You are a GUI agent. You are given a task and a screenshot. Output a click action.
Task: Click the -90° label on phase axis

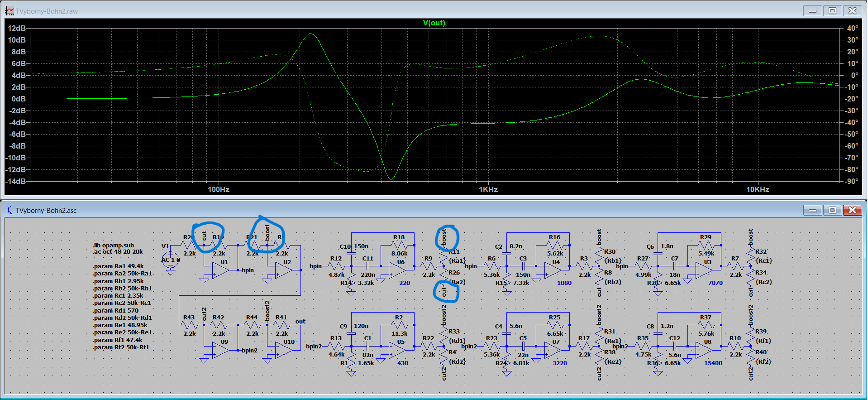click(x=852, y=181)
